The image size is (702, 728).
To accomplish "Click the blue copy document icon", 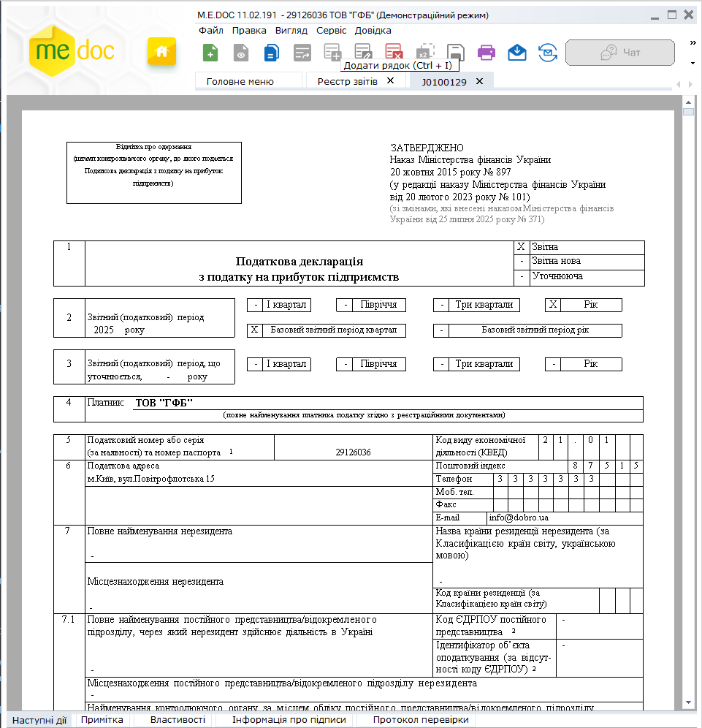I will pos(271,53).
